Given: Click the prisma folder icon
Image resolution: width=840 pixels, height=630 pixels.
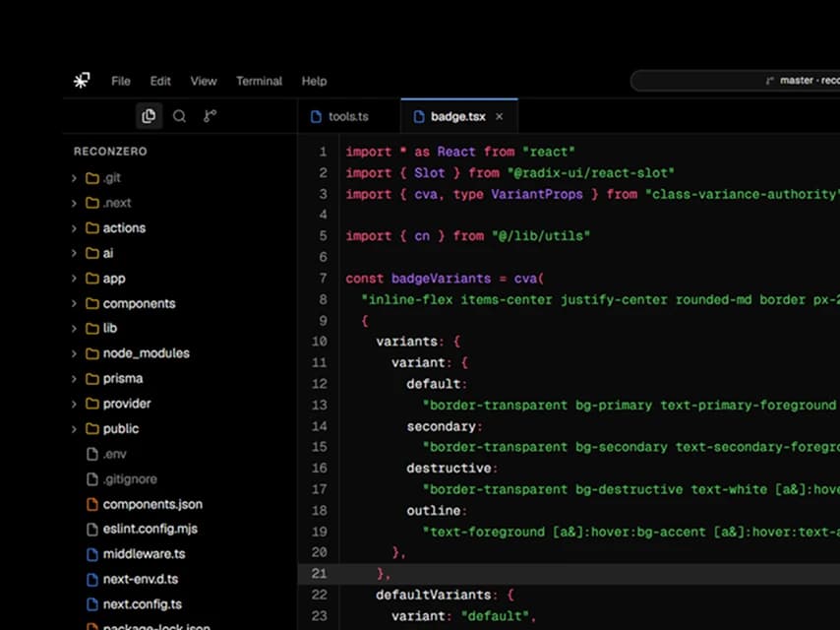Looking at the screenshot, I should pyautogui.click(x=92, y=379).
